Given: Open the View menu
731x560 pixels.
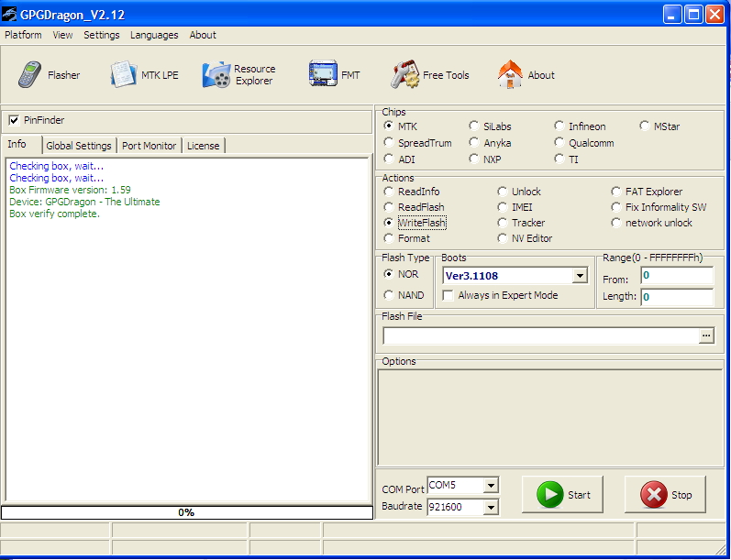Looking at the screenshot, I should point(62,35).
